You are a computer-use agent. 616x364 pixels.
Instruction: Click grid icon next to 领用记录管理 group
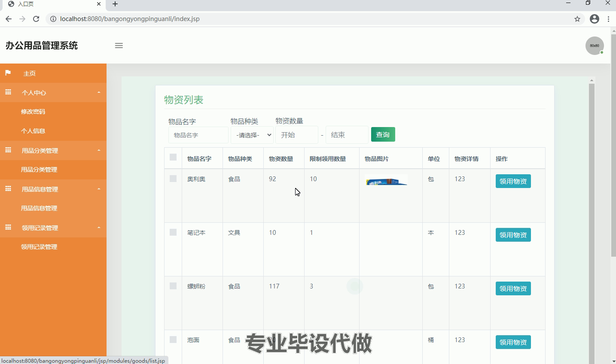click(x=8, y=227)
